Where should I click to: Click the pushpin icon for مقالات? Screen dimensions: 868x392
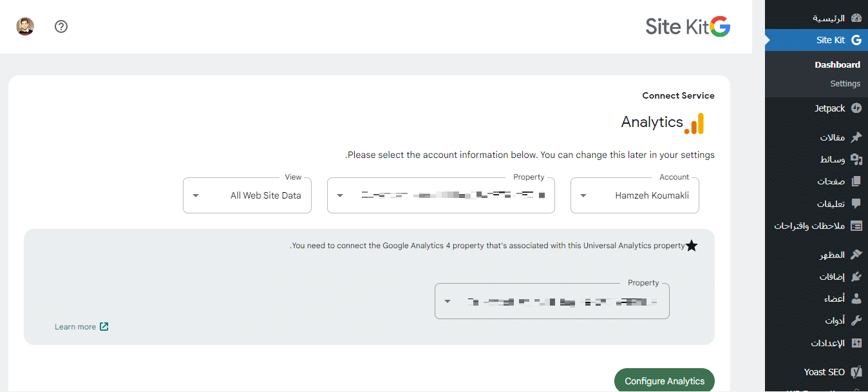[856, 137]
